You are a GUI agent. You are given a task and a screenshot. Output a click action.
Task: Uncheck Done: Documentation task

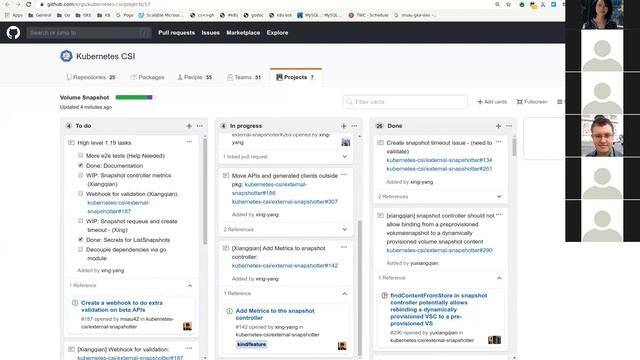(80, 165)
